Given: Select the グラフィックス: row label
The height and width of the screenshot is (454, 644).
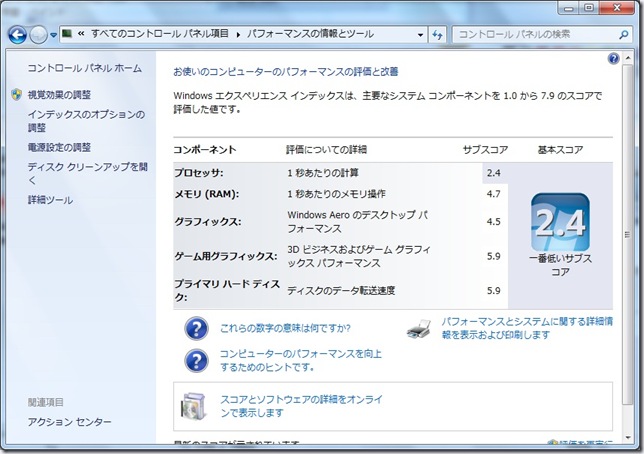Looking at the screenshot, I should tap(208, 222).
